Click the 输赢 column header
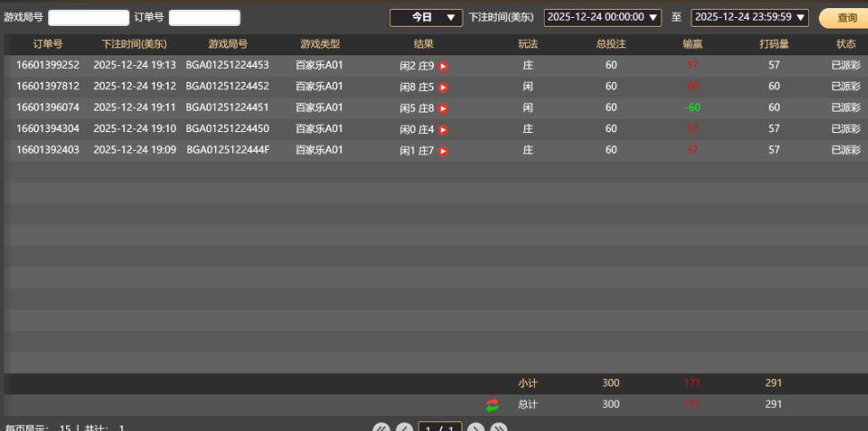Image resolution: width=868 pixels, height=431 pixels. (x=692, y=44)
